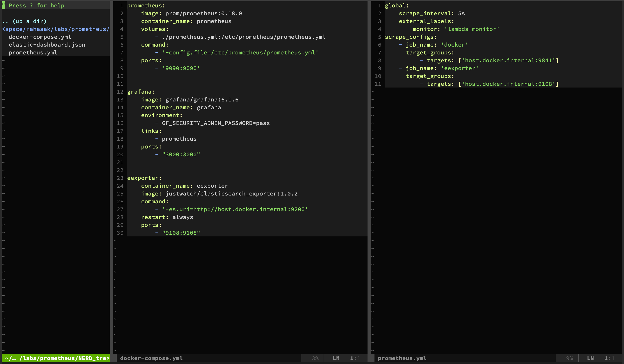
Task: Click 'container_name: grafana' line
Action: (x=181, y=108)
